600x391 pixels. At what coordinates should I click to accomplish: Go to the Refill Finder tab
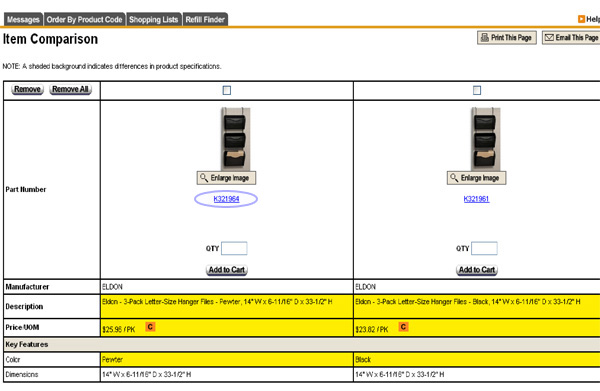tap(205, 20)
